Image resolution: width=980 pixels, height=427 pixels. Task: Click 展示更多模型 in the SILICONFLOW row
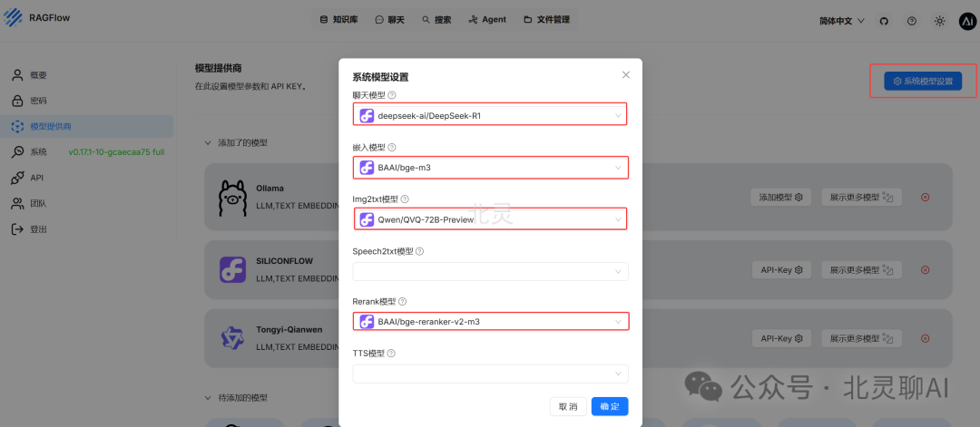[x=861, y=269]
